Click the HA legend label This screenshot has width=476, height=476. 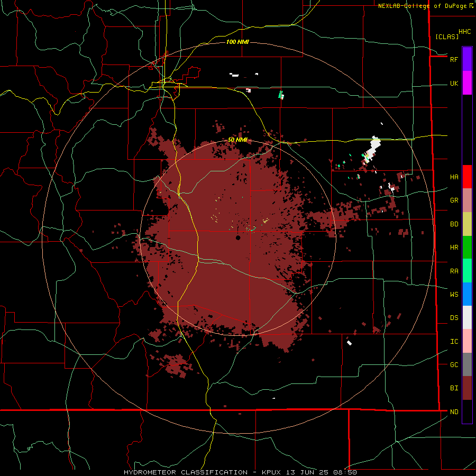[x=454, y=177]
